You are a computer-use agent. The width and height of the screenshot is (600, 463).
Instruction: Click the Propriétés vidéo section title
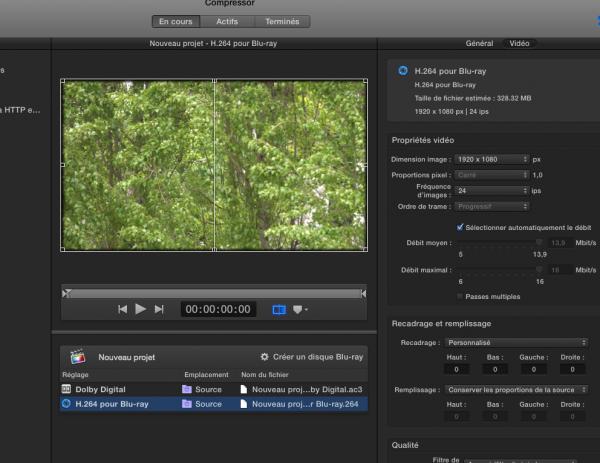(422, 140)
